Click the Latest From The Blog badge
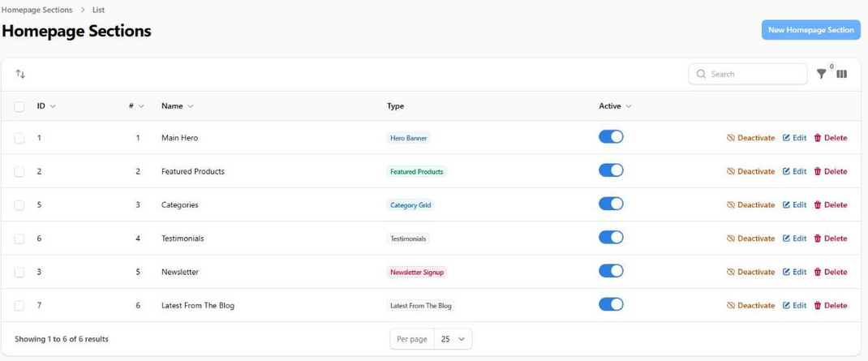Image resolution: width=868 pixels, height=361 pixels. 421,306
